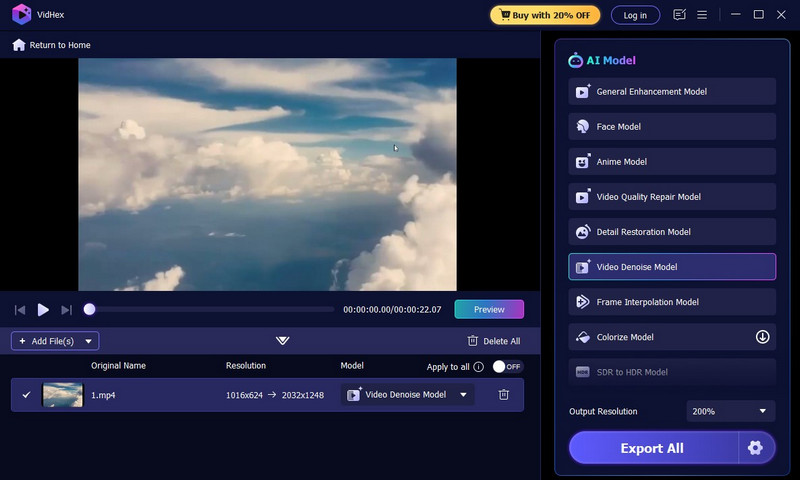Screen dimensions: 800x480
Task: Click Buy with 20% OFF button
Action: coord(545,15)
